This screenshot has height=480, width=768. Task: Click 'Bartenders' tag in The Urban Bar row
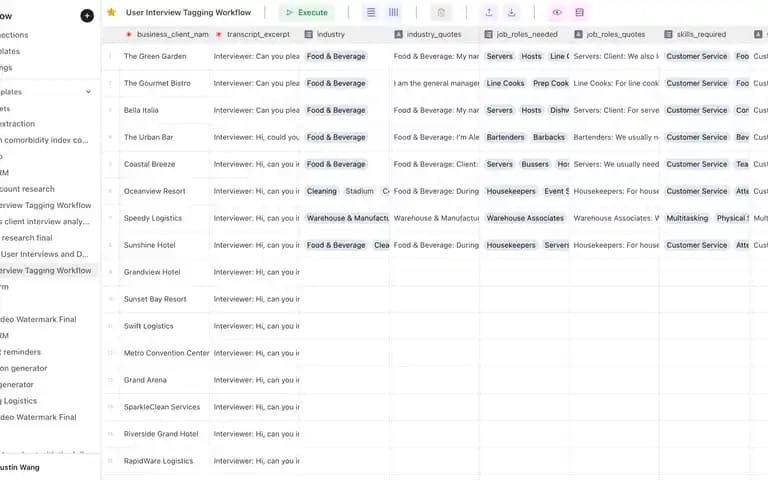coord(505,137)
